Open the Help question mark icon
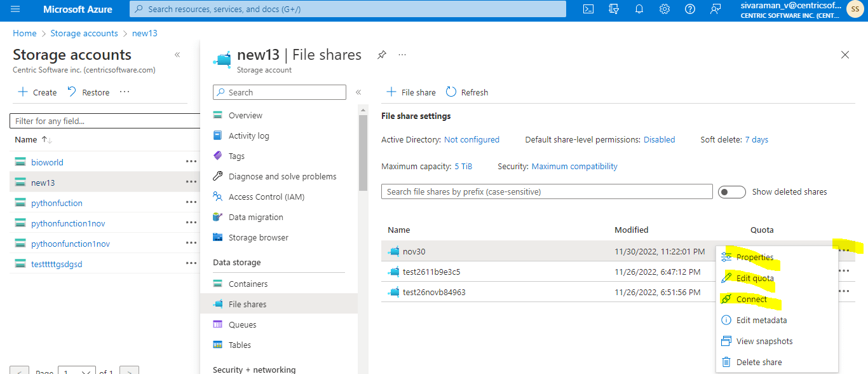The width and height of the screenshot is (868, 374). (x=690, y=9)
